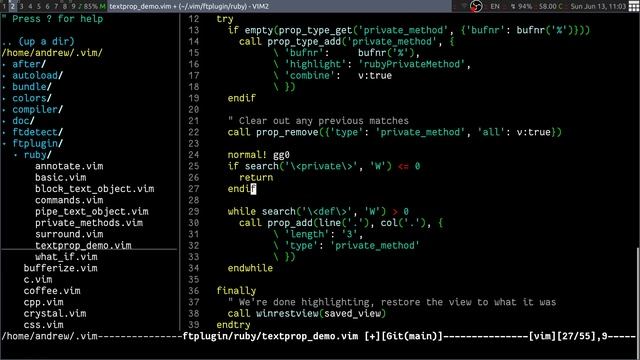Click the 58.00 C temperature indicator
This screenshot has width=640, height=360.
coord(551,6)
